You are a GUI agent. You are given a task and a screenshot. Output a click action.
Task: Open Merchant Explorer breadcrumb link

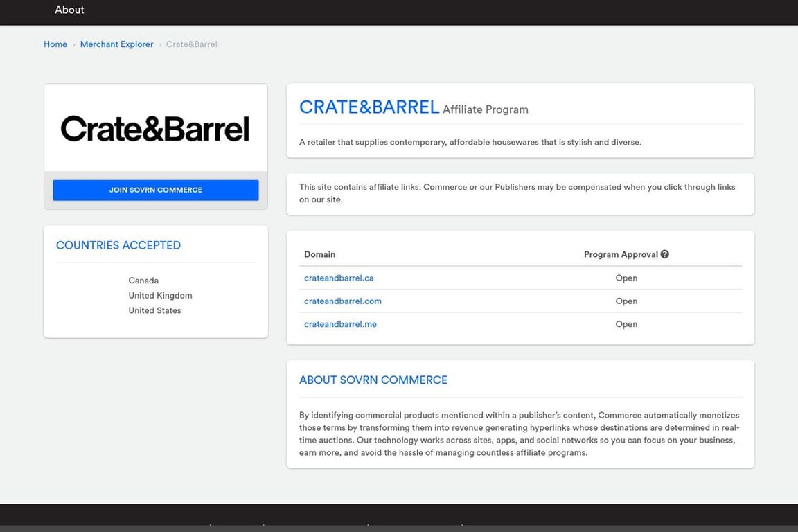click(116, 44)
